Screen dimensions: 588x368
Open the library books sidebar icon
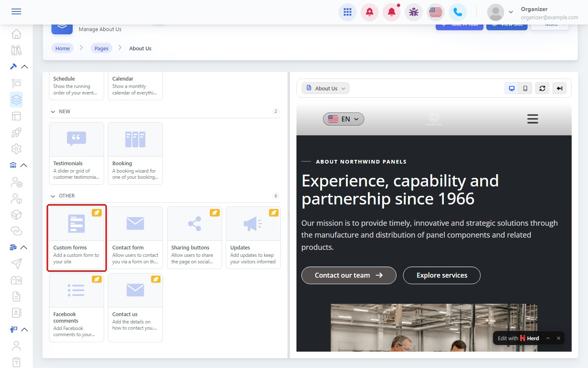point(16,50)
